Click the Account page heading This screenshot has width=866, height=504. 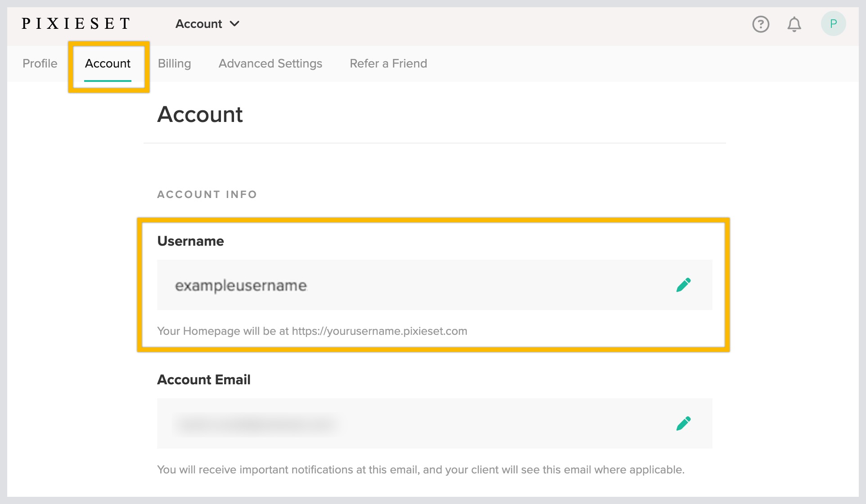coord(200,114)
